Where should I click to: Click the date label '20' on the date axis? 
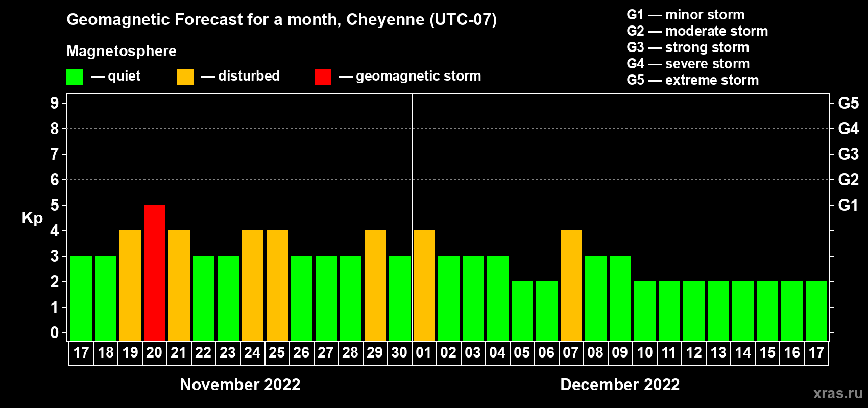(154, 352)
